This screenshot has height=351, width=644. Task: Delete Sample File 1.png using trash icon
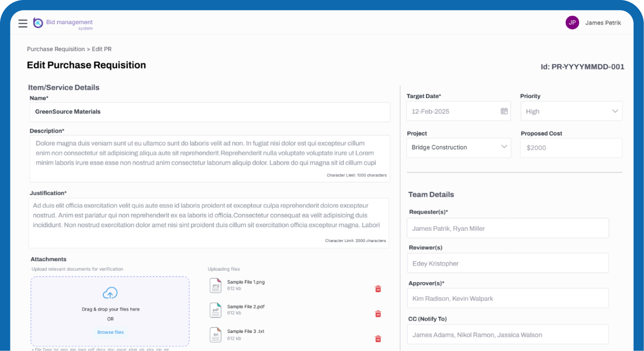click(377, 288)
